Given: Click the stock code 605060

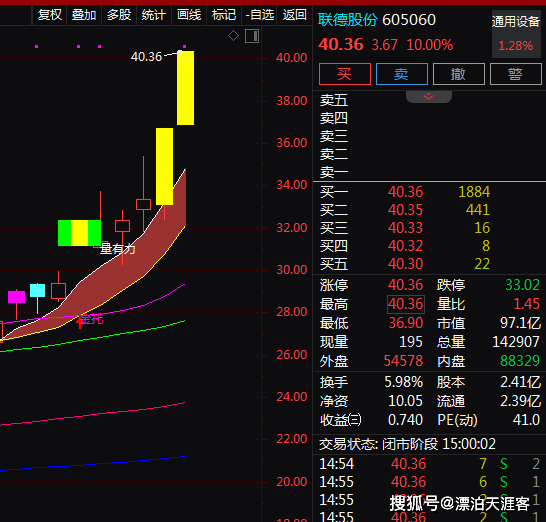Looking at the screenshot, I should [409, 20].
